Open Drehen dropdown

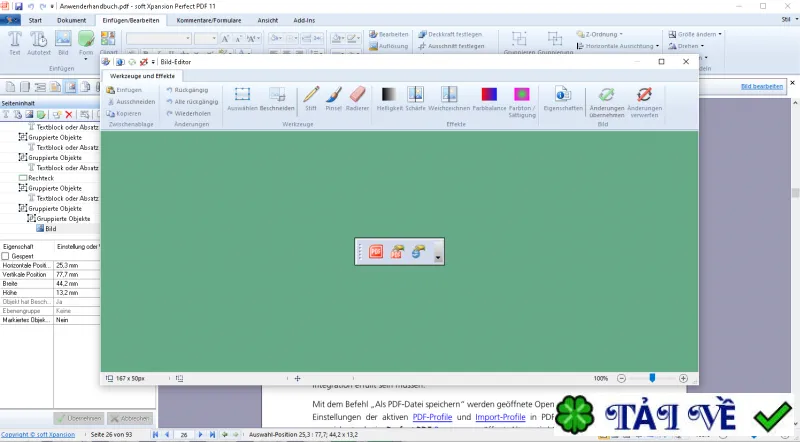(x=686, y=46)
